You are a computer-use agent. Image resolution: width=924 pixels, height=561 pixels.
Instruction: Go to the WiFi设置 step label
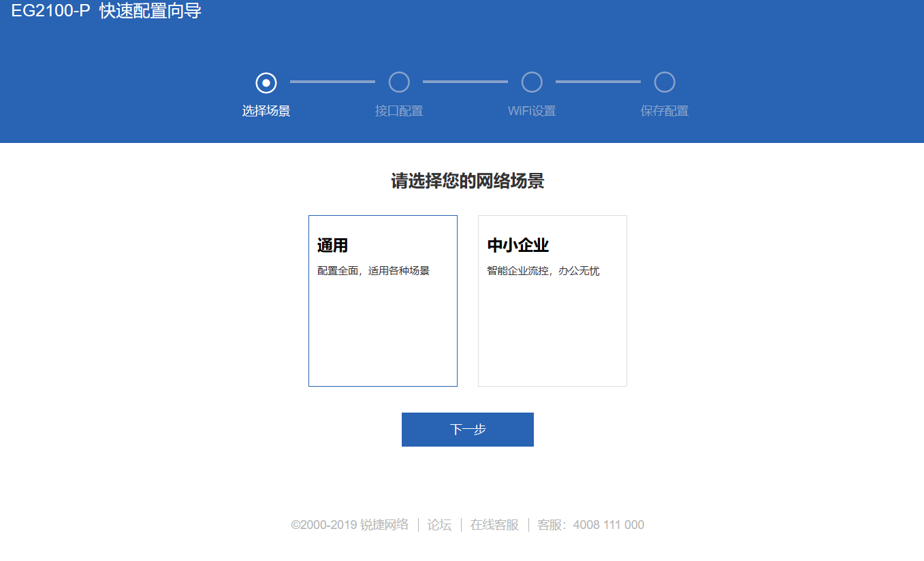pyautogui.click(x=532, y=111)
